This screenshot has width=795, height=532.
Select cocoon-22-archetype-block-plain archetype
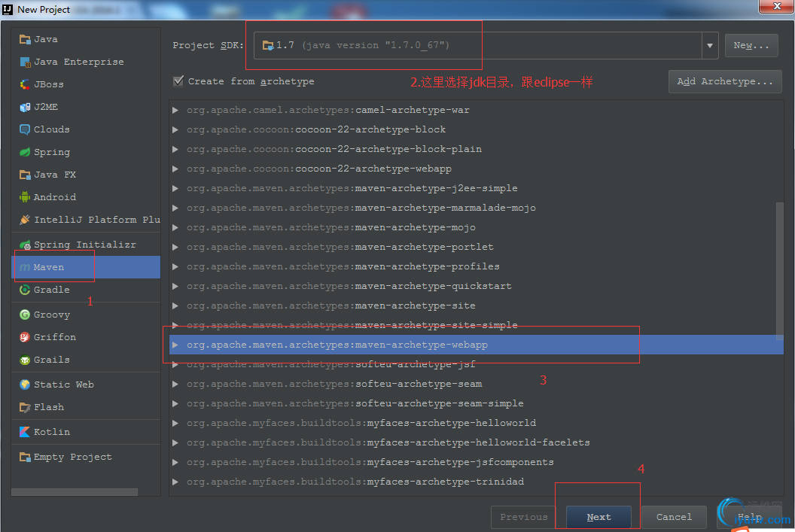point(476,150)
